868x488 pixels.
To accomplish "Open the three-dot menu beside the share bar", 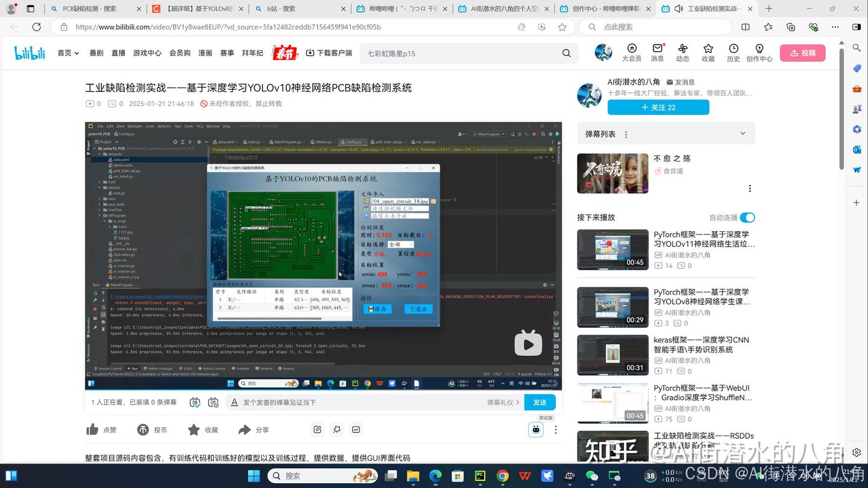I will pos(555,429).
